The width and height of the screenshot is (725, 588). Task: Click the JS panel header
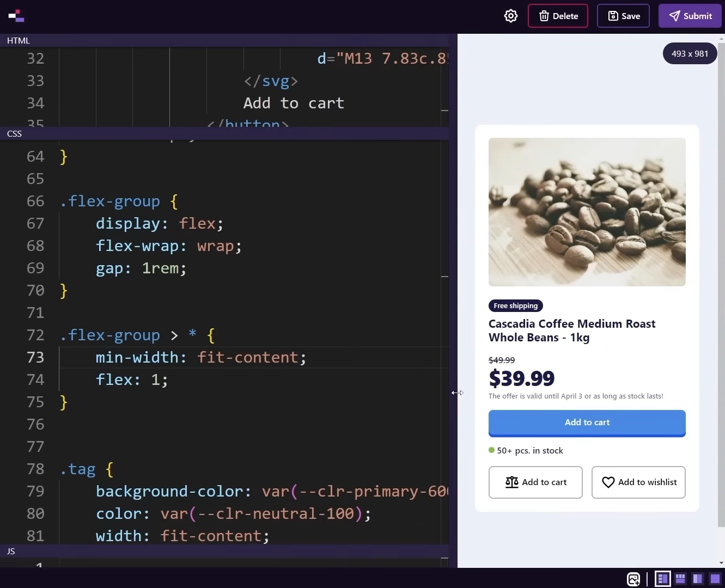pos(224,551)
